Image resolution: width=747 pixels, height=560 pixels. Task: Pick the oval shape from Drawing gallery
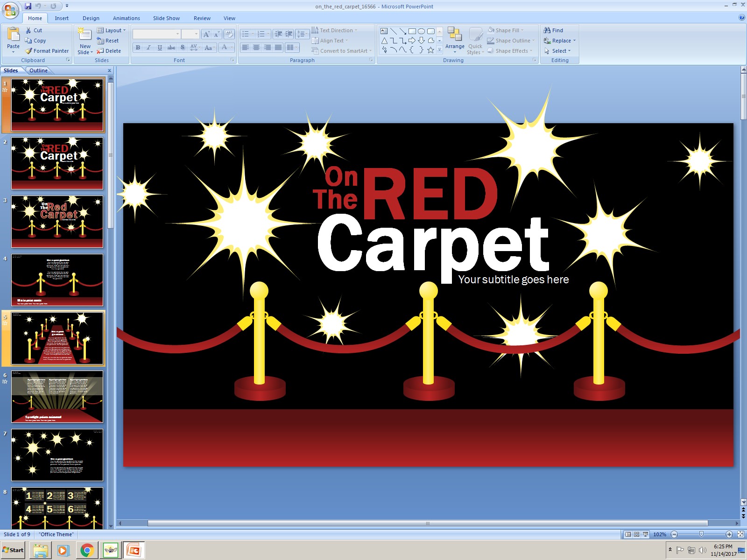coord(421,31)
